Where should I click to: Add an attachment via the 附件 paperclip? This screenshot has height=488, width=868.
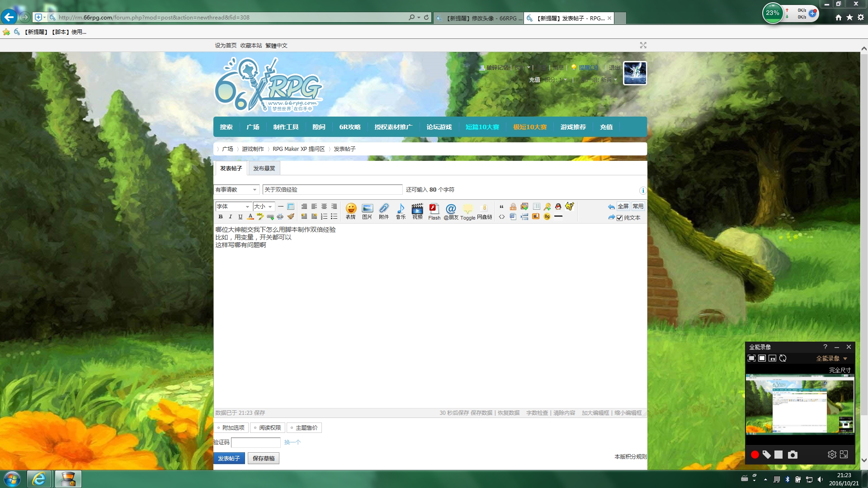coord(384,211)
